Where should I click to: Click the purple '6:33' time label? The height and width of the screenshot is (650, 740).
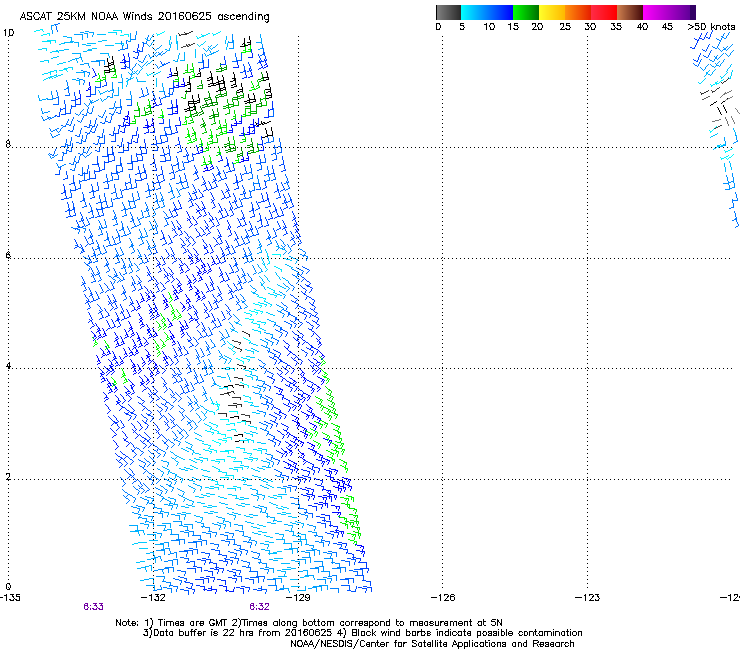[x=93, y=607]
